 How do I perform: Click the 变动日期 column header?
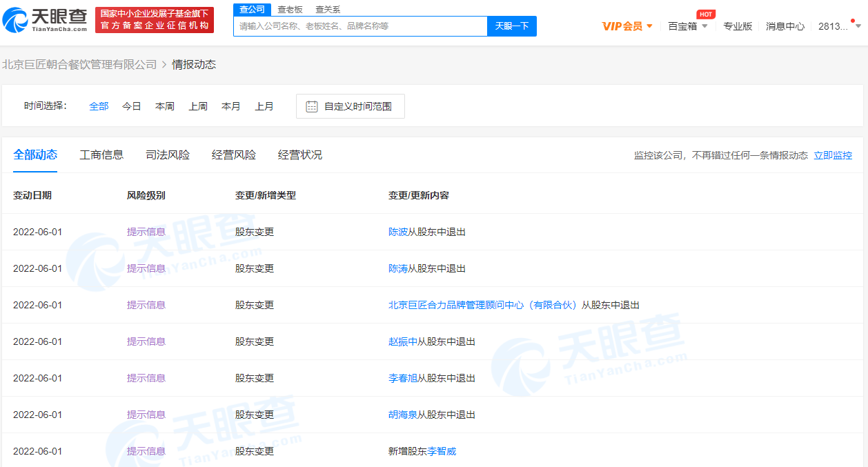[32, 195]
